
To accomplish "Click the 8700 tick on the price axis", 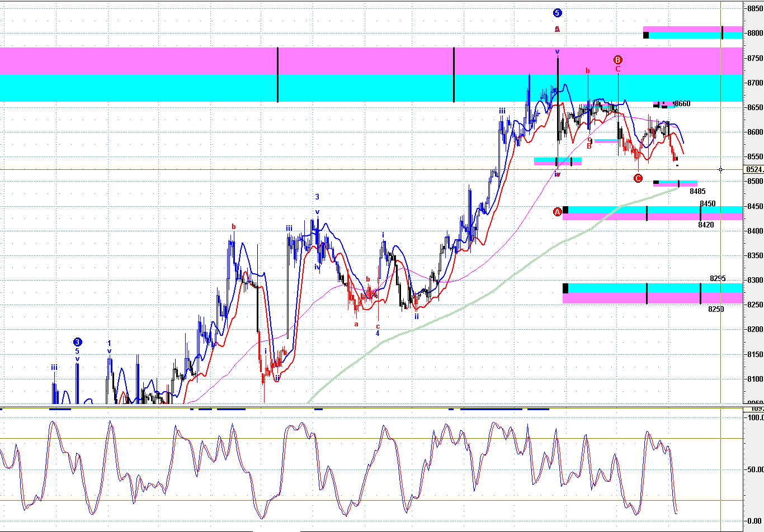I will [x=755, y=83].
